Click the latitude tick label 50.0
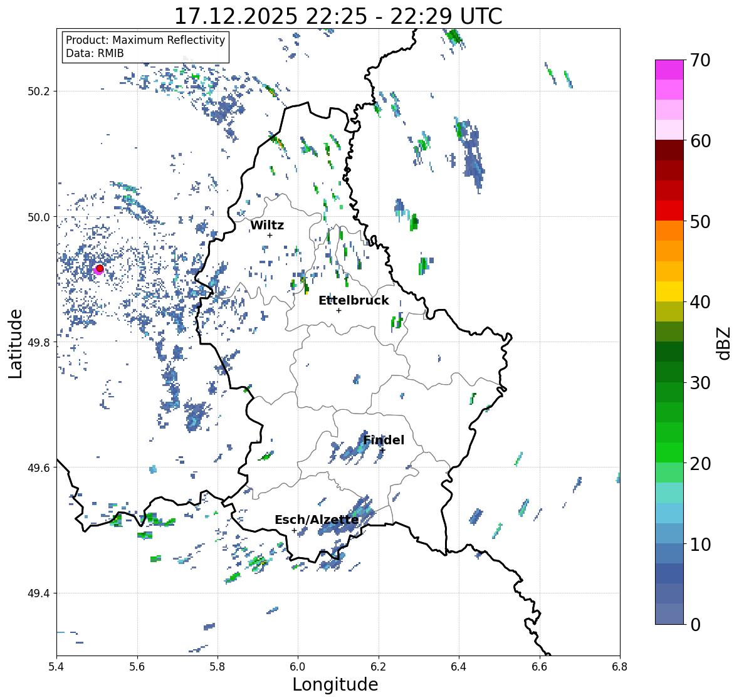Viewport: 739px width, 700px height. pyautogui.click(x=39, y=217)
